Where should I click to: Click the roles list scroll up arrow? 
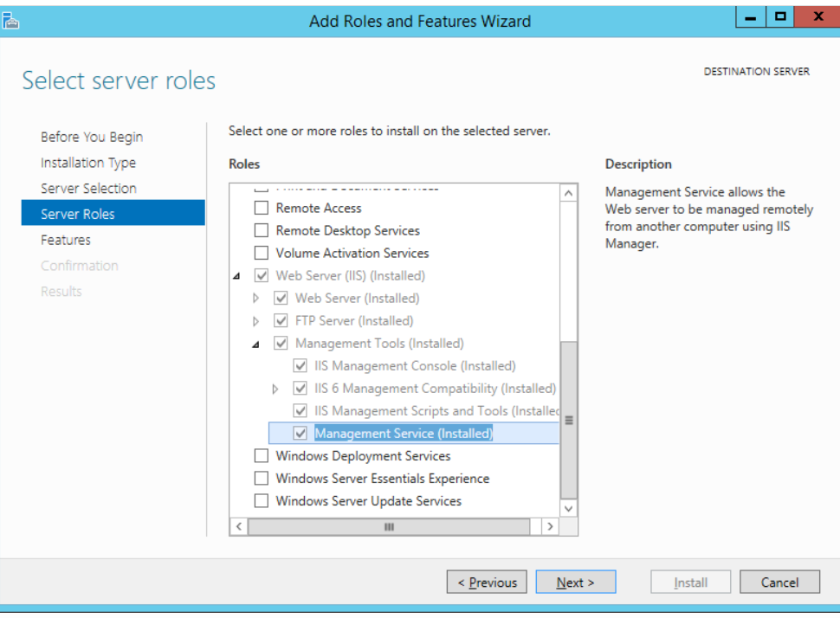tap(569, 193)
